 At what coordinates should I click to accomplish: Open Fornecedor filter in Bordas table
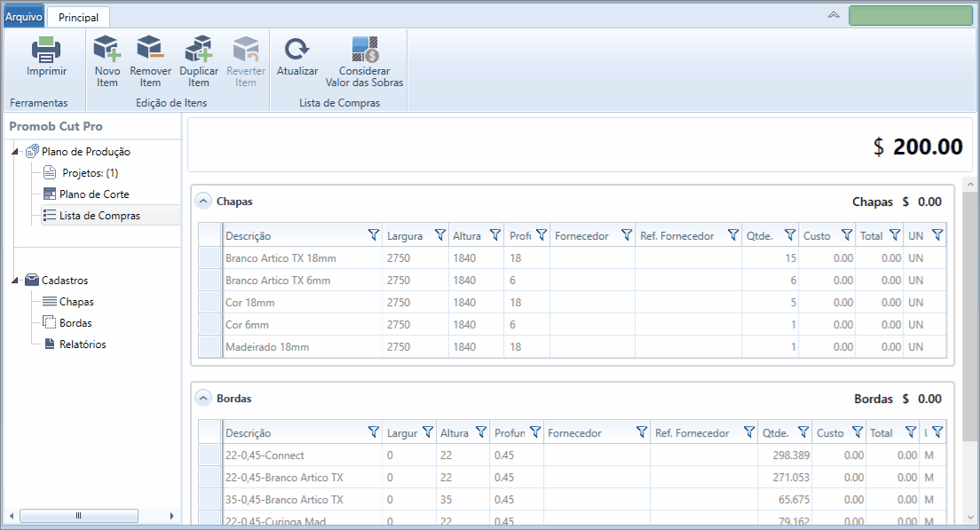coord(641,431)
